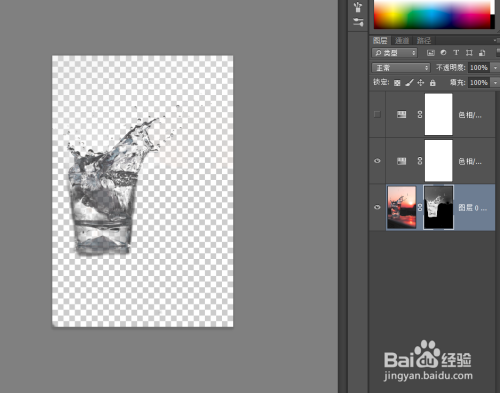The image size is (500, 393).
Task: Hide the second 色相 adjustment layer
Action: (377, 161)
